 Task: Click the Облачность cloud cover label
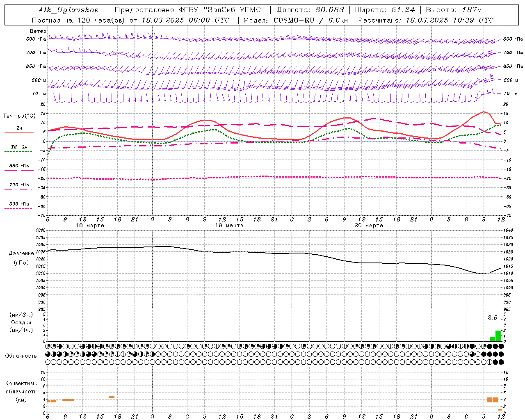[21, 356]
